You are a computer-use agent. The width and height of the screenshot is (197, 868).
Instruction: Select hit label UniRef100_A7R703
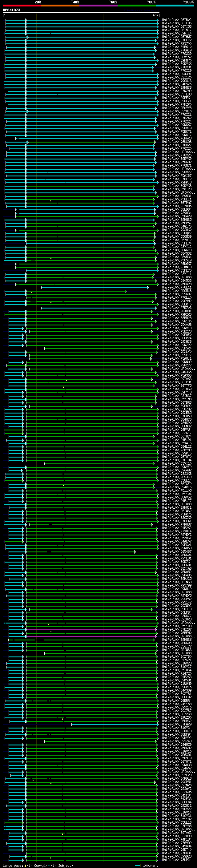(177, 308)
